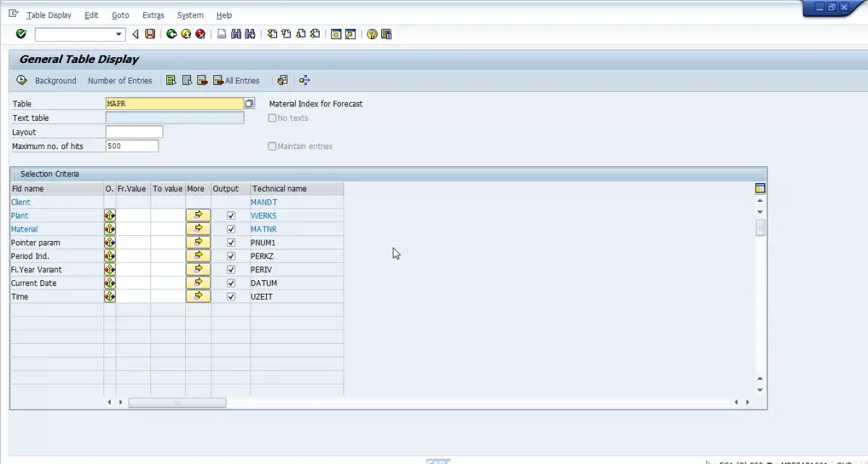This screenshot has width=868, height=464.
Task: Uncheck the Output checkbox for Plant
Action: coord(231,216)
